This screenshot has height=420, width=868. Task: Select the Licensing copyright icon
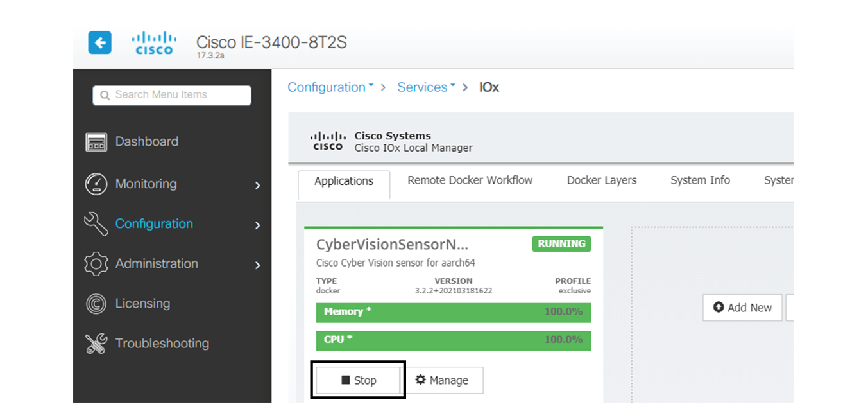point(96,303)
